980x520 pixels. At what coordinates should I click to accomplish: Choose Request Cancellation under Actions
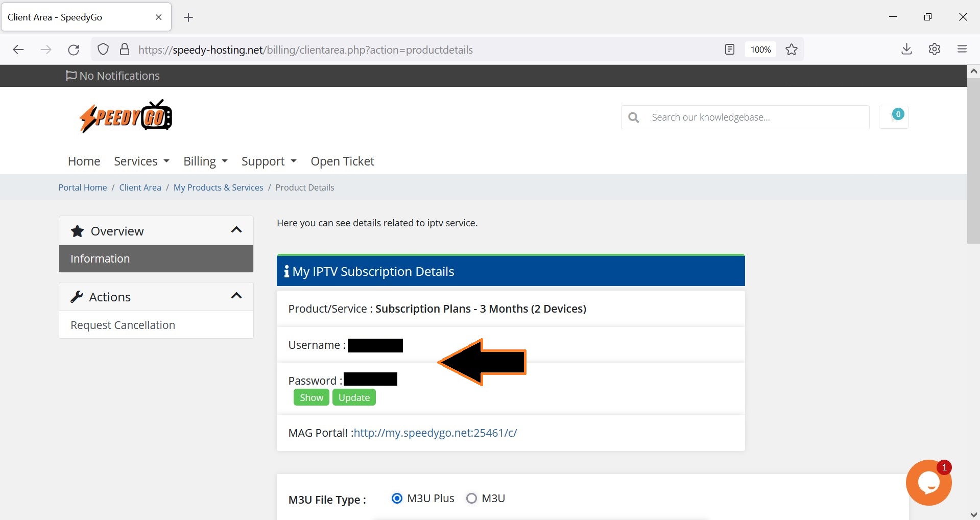[x=156, y=325]
